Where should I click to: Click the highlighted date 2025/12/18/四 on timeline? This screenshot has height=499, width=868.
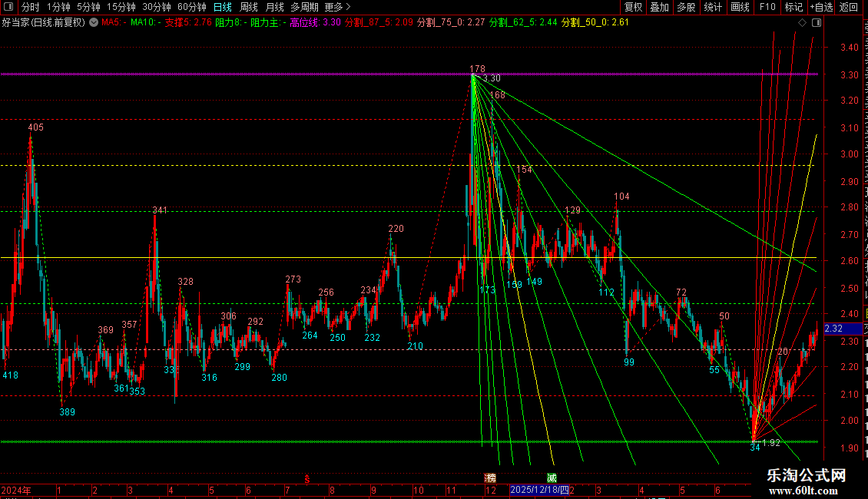[x=539, y=490]
